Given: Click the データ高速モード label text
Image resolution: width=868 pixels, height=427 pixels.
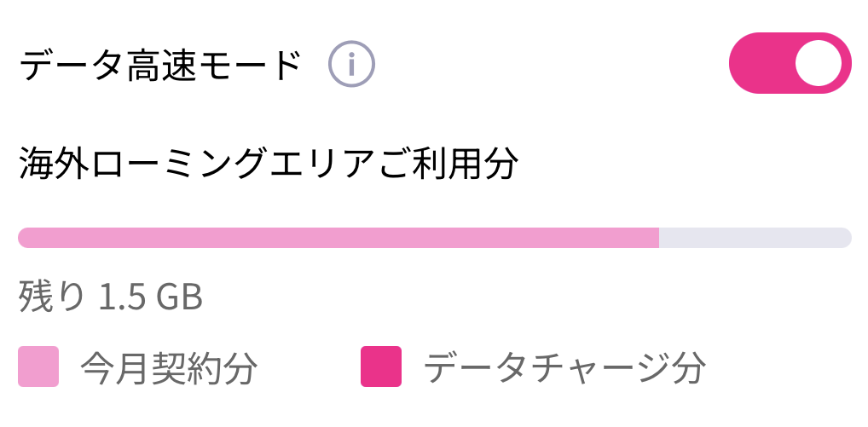Looking at the screenshot, I should tap(160, 65).
